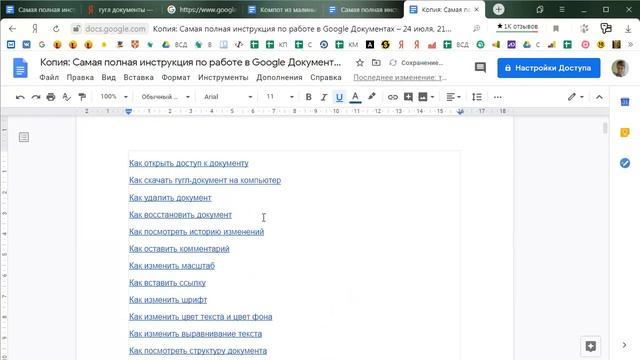640x360 pixels.
Task: Move document using folder icon
Action: (376, 63)
